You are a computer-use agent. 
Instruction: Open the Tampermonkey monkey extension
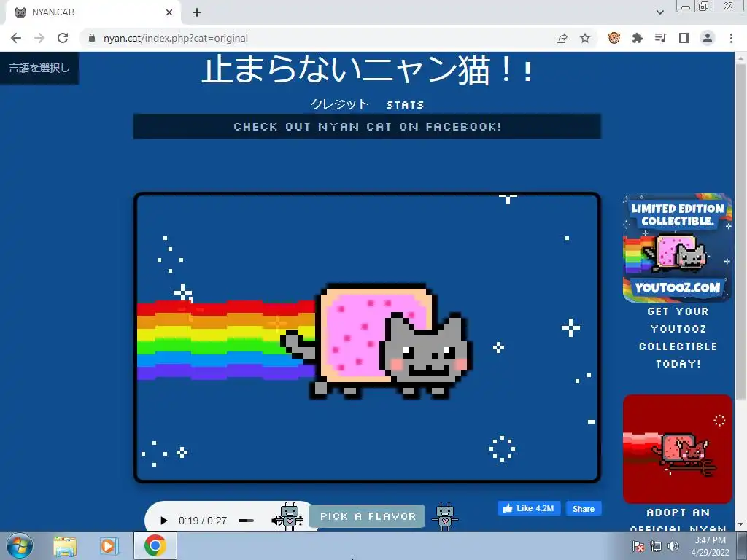coord(614,38)
